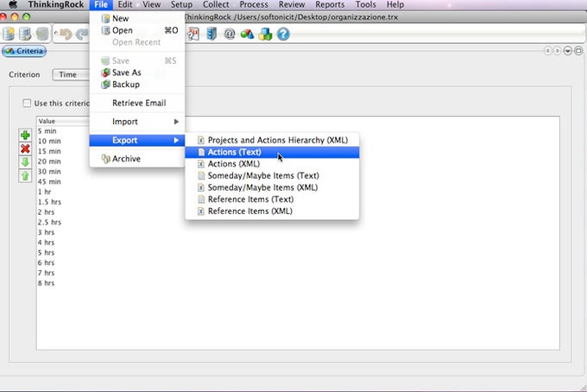Click the maximize panel icon
Image resolution: width=587 pixels, height=392 pixels.
(x=578, y=51)
